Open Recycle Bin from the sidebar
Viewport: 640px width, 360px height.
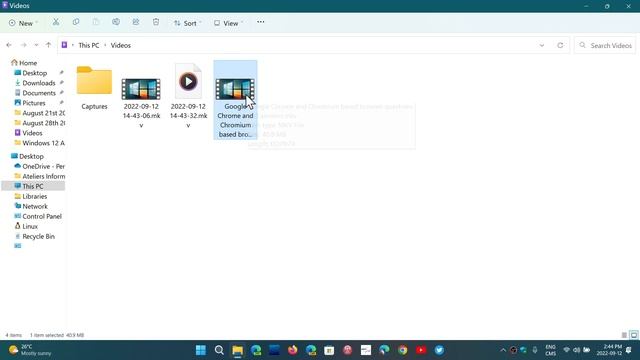click(x=38, y=236)
